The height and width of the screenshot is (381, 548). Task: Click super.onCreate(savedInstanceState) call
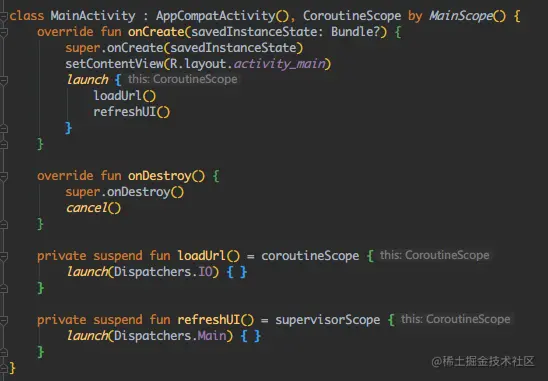pos(184,48)
